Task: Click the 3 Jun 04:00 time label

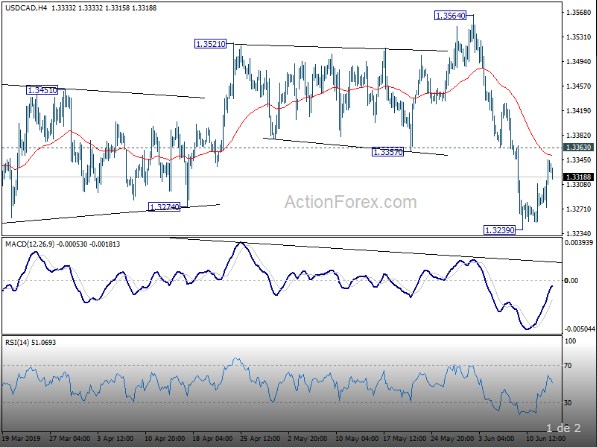Action: 496,438
